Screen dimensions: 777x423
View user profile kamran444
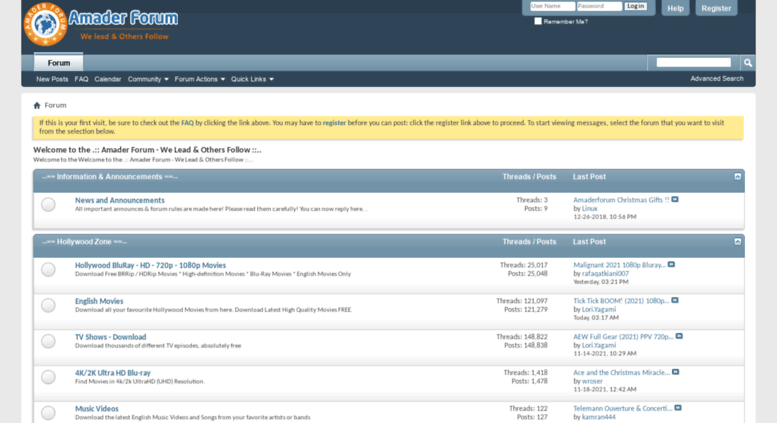[x=599, y=417]
